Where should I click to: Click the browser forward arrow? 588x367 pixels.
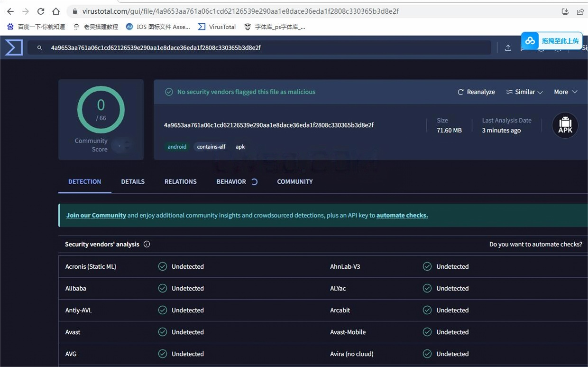tap(26, 11)
